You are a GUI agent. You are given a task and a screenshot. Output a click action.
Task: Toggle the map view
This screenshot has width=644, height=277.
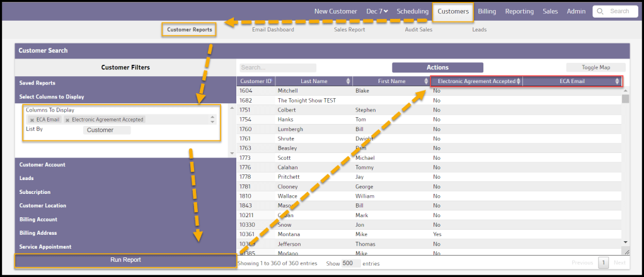[x=595, y=67]
